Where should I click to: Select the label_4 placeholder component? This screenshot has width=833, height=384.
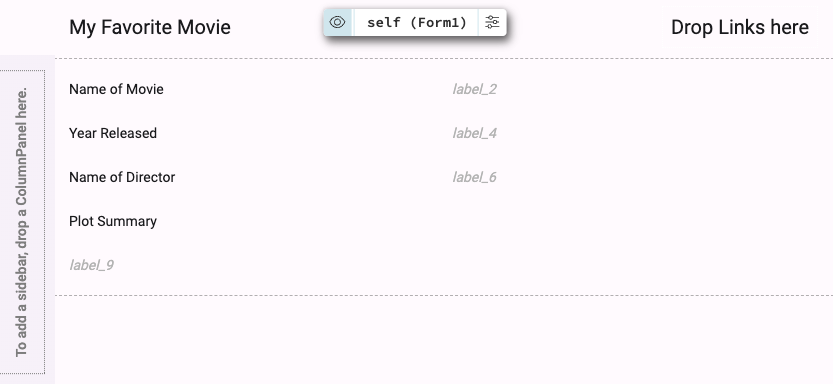coord(474,133)
